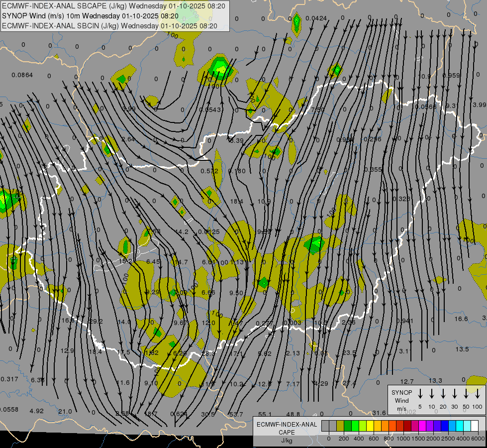Pick the white swatch in CAPE legend

click(x=475, y=426)
